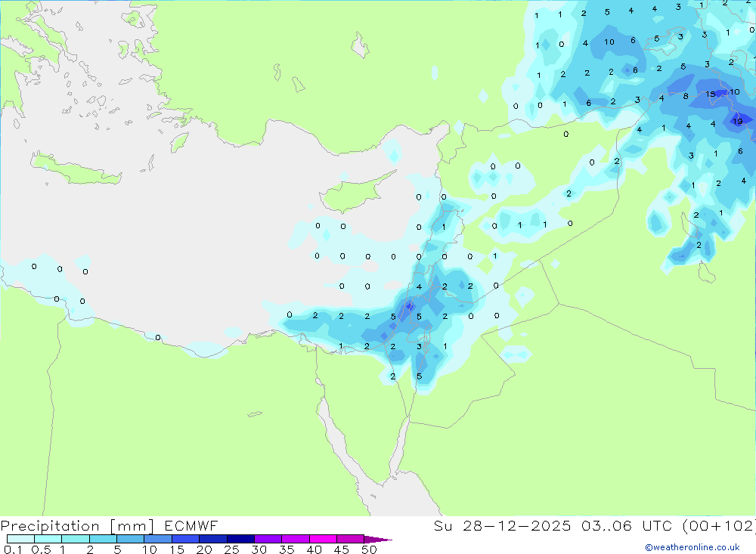Pick the legend swatch between 5 and 10
Image resolution: width=756 pixels, height=554 pixels.
pyautogui.click(x=131, y=539)
